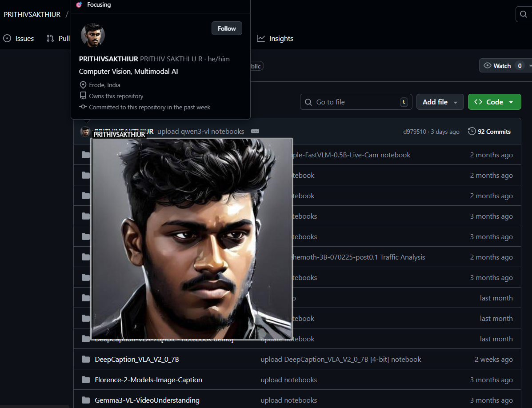The height and width of the screenshot is (408, 532).
Task: Click the Watch count badge 0
Action: coord(520,66)
